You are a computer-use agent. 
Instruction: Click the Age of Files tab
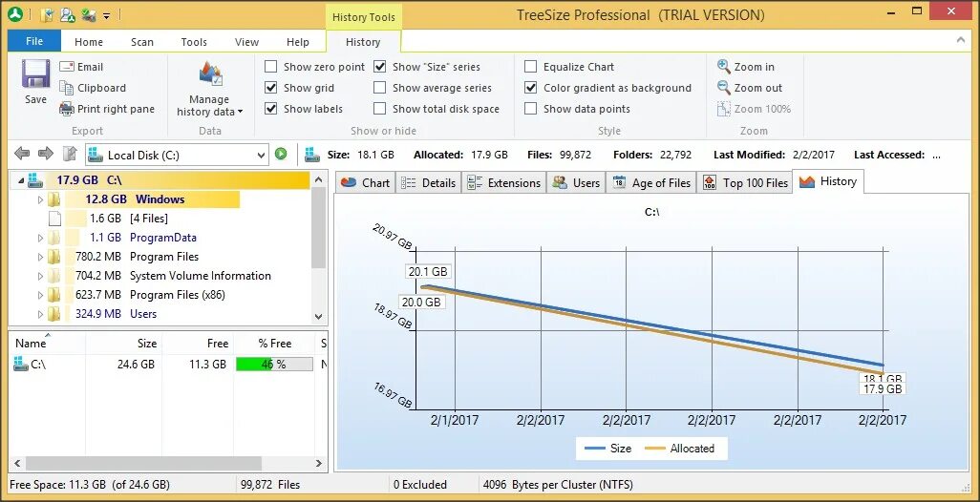pos(651,182)
